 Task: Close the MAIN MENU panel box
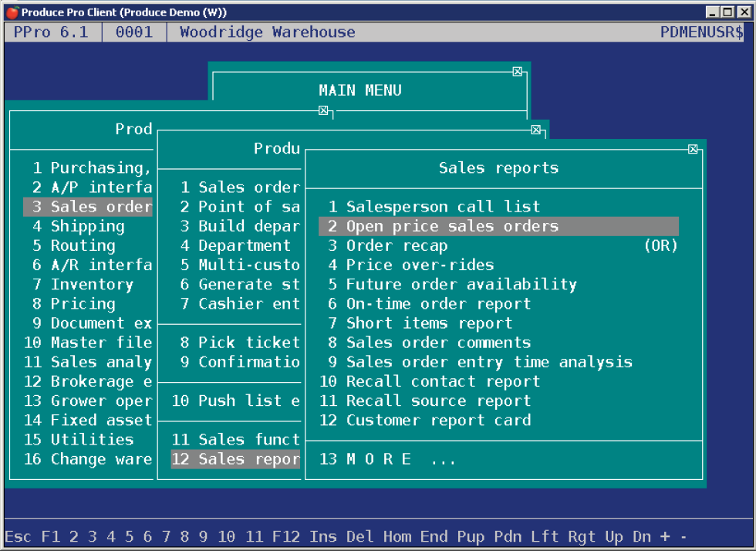click(x=518, y=71)
